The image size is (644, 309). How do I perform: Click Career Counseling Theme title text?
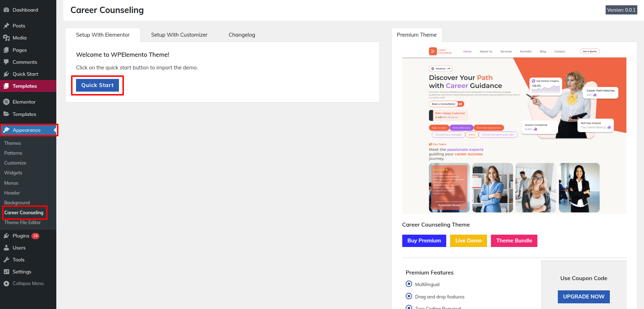[x=436, y=224]
